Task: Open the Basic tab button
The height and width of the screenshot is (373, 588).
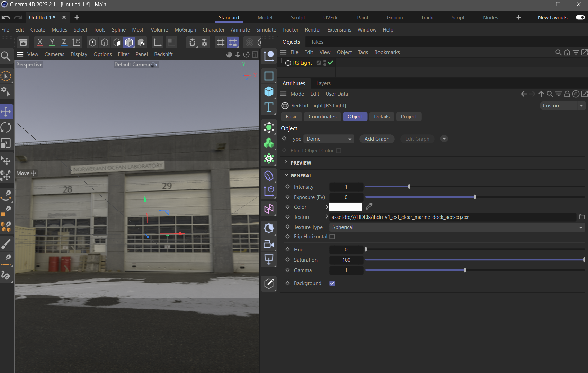Action: (292, 117)
